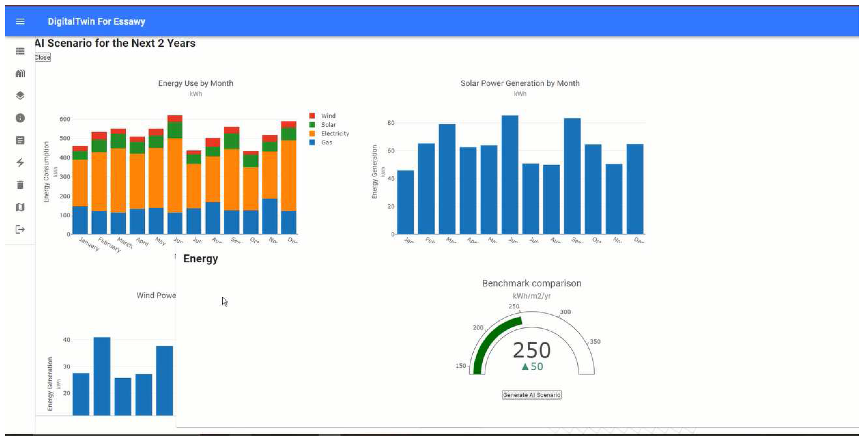Click the logout exit sidebar icon
This screenshot has width=868, height=440.
tap(20, 229)
